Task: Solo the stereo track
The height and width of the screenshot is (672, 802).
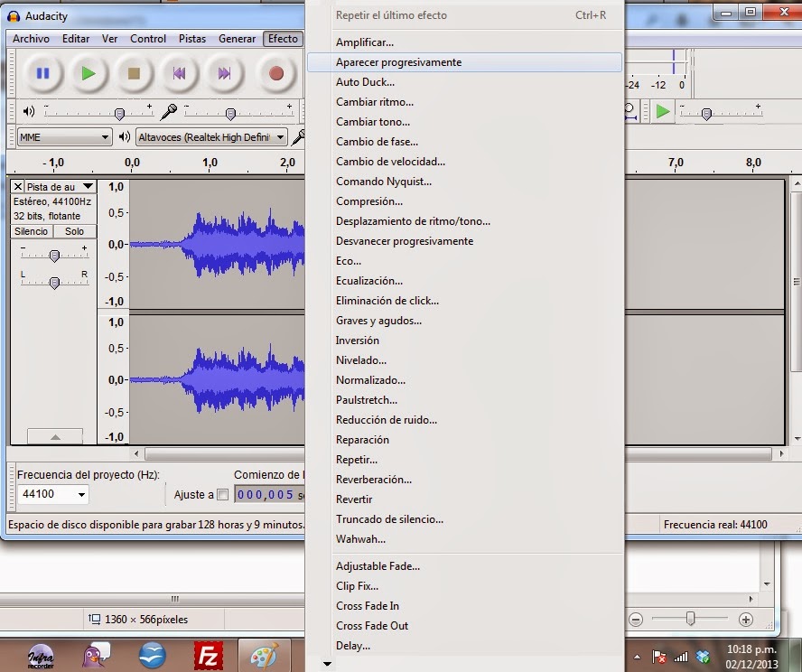Action: pyautogui.click(x=75, y=232)
